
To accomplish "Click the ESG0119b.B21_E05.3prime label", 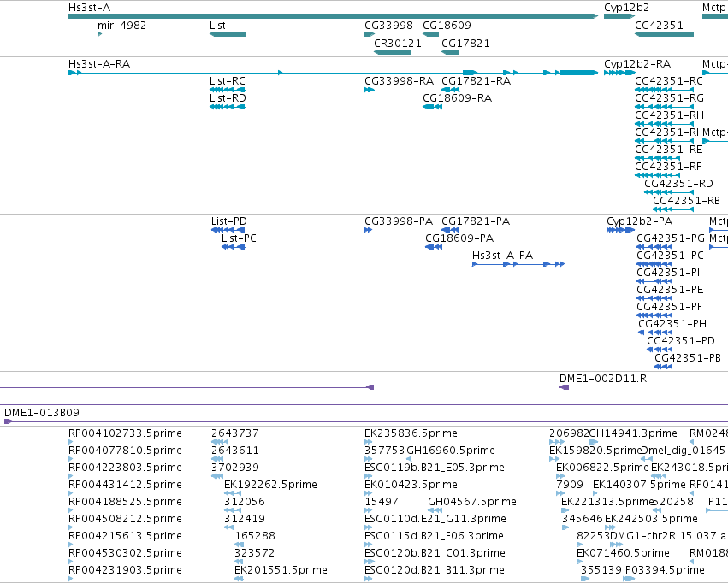I will (x=435, y=468).
